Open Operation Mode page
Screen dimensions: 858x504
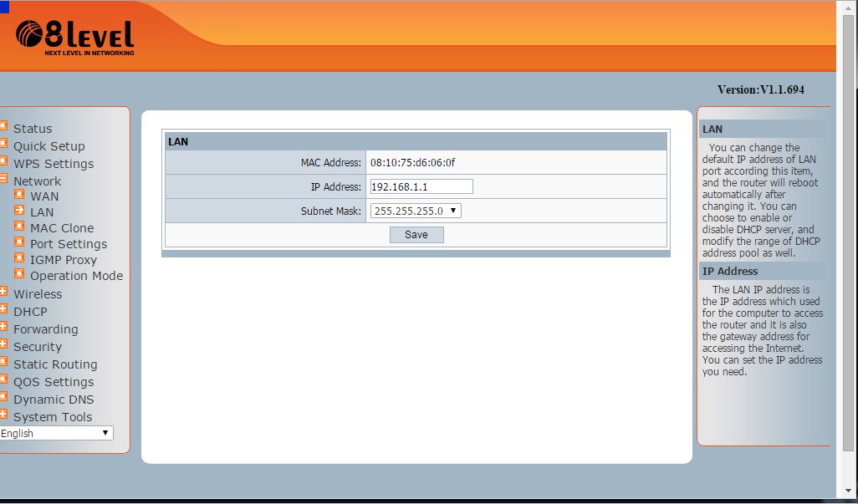point(77,276)
